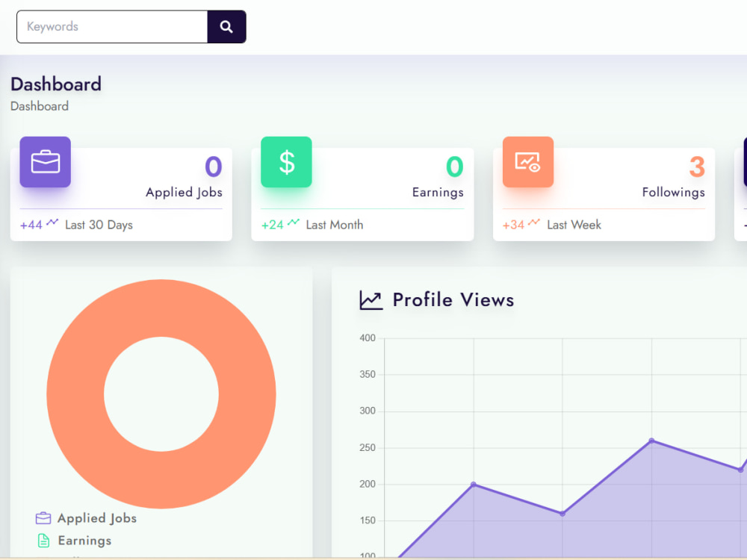Click the 160 value chart data point
The image size is (747, 560).
562,514
